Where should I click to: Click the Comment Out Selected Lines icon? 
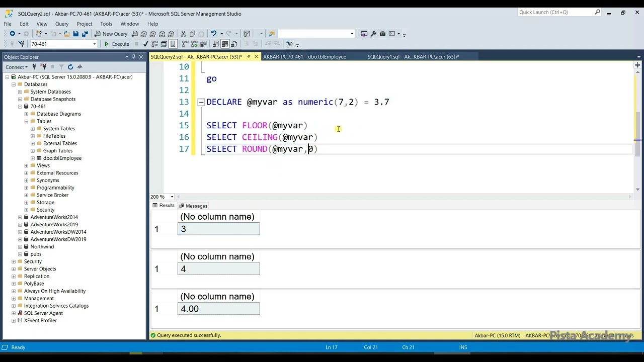point(247,44)
